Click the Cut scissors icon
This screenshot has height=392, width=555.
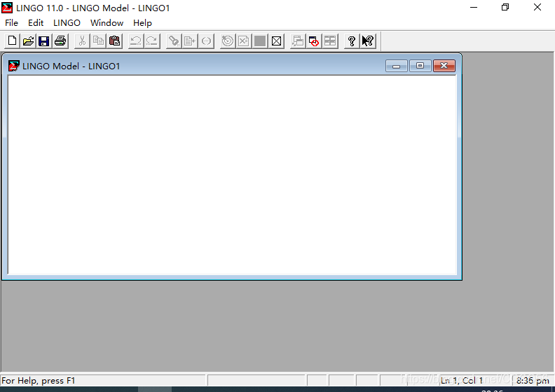82,41
